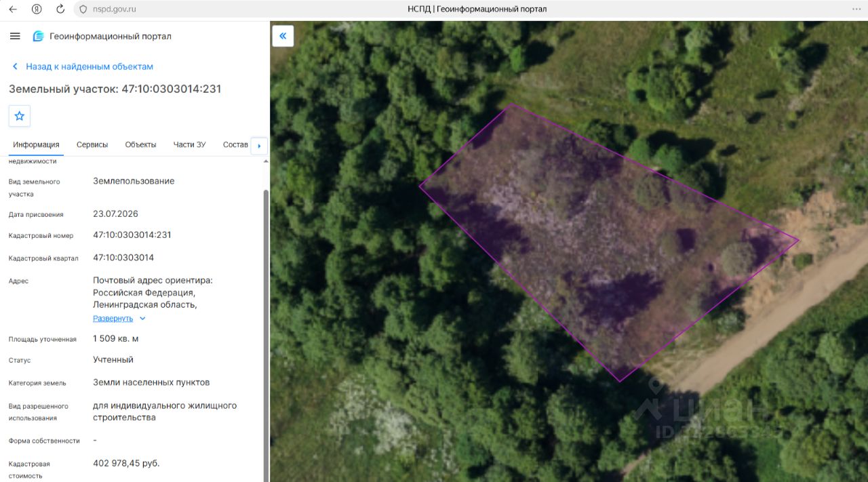Open the Части ЗУ tab
The height and width of the screenshot is (482, 868).
coord(189,144)
